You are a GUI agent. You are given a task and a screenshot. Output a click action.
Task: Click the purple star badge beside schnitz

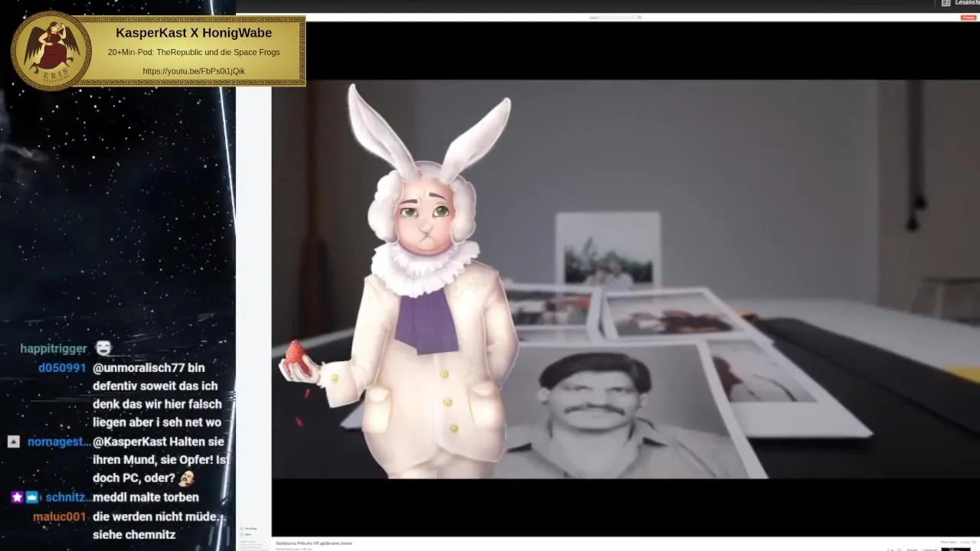coord(18,497)
